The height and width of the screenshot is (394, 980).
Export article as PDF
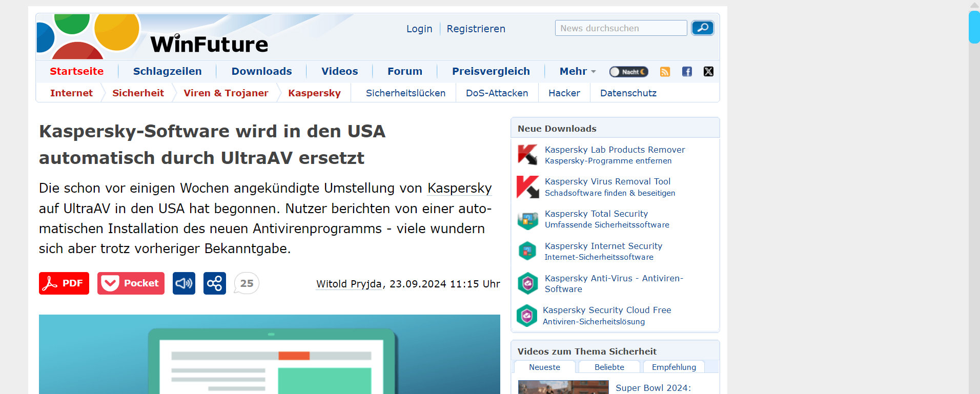[64, 283]
